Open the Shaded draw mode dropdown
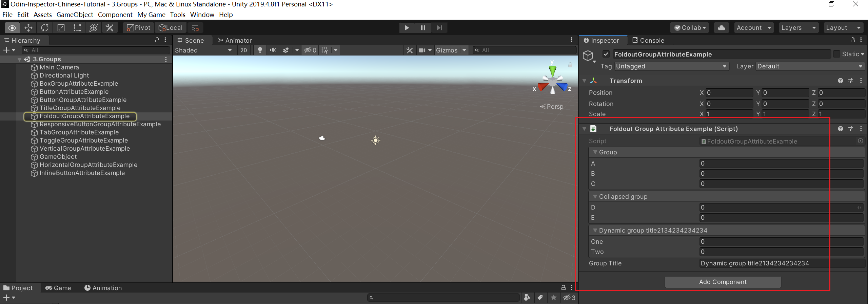This screenshot has width=868, height=304. click(x=203, y=50)
